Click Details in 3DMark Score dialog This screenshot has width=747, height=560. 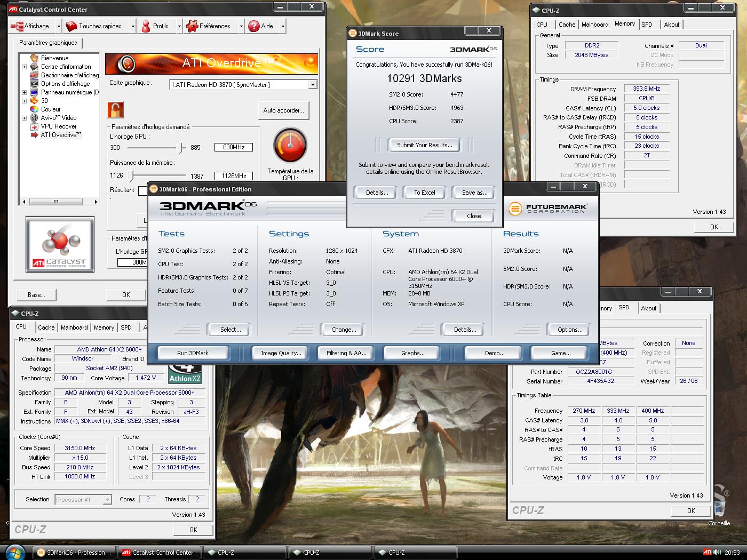coord(377,193)
